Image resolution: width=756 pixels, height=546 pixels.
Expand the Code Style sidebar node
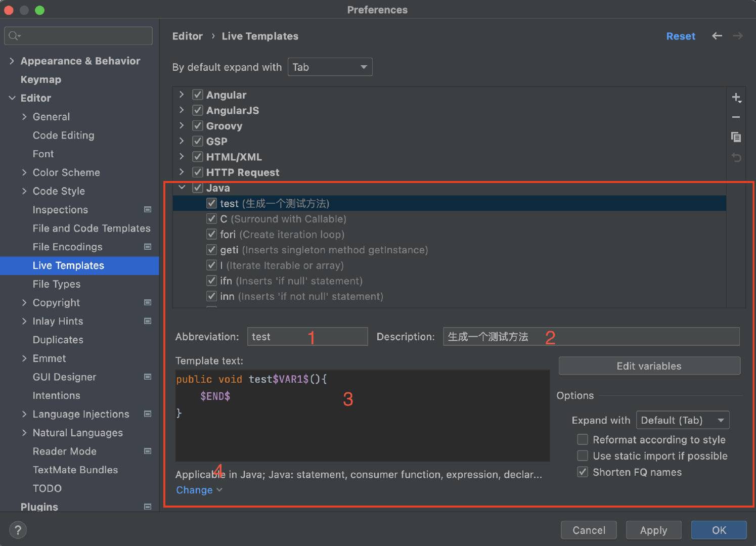point(24,191)
